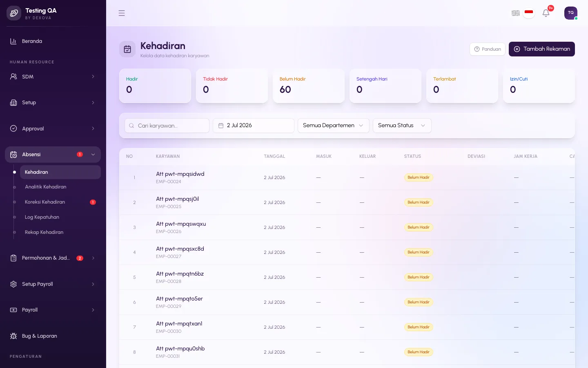This screenshot has height=368, width=588.
Task: Click the Beranda chart icon
Action: (x=13, y=41)
